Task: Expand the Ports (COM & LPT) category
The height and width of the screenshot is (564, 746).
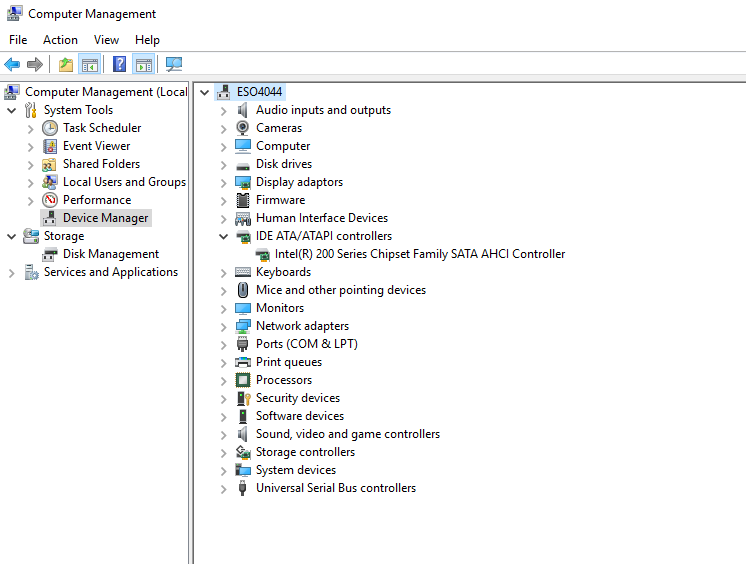Action: 224,345
